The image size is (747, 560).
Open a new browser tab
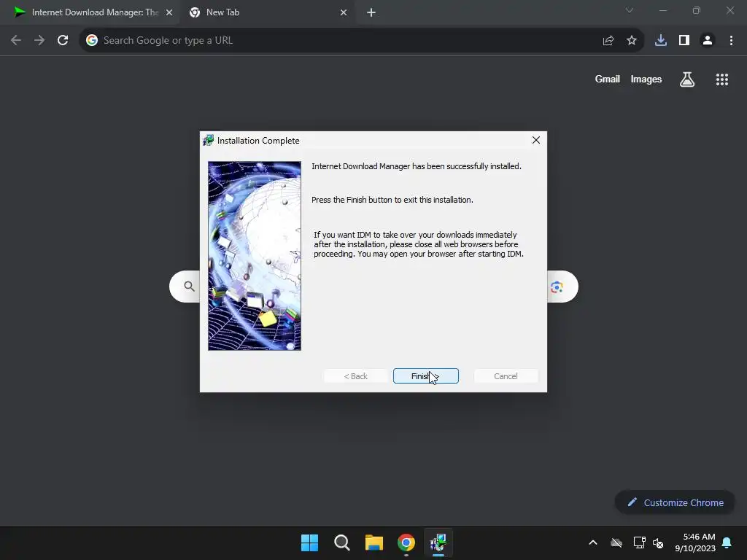[x=371, y=13]
